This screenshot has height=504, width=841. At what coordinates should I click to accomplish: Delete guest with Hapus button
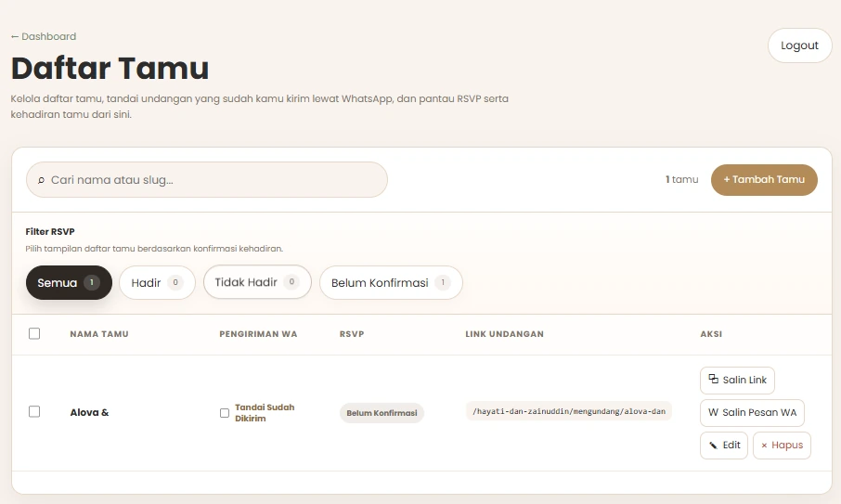point(782,446)
